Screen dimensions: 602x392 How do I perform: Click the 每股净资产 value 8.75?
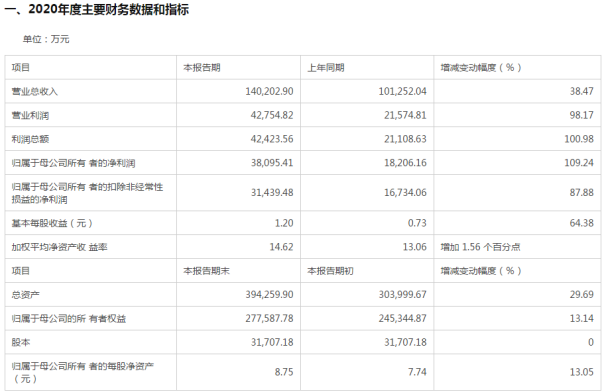284,372
